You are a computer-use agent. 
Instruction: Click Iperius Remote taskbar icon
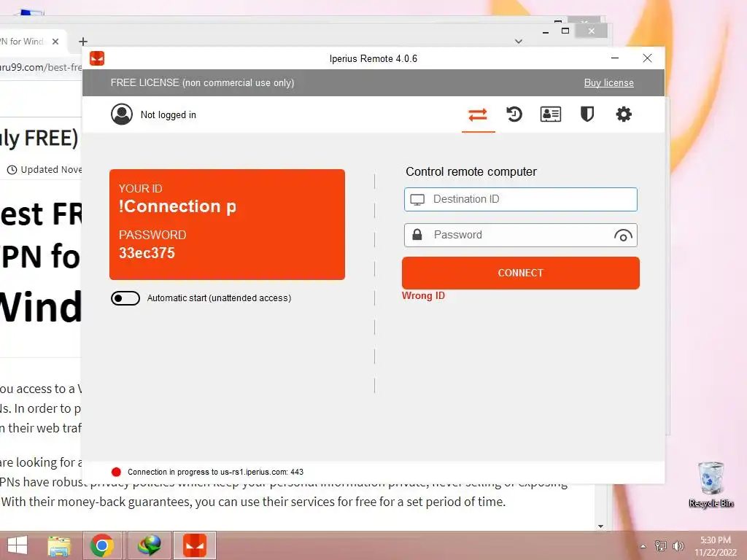195,545
